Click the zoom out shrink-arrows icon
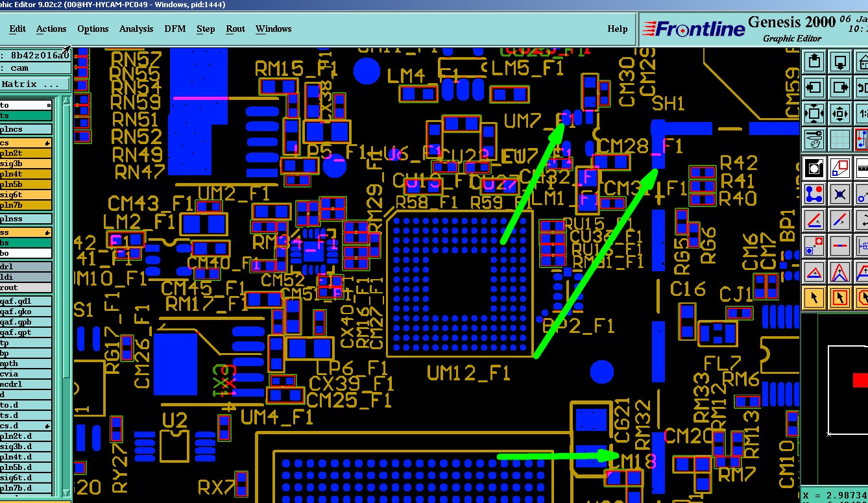Viewport: 868px width, 503px height. (x=840, y=113)
